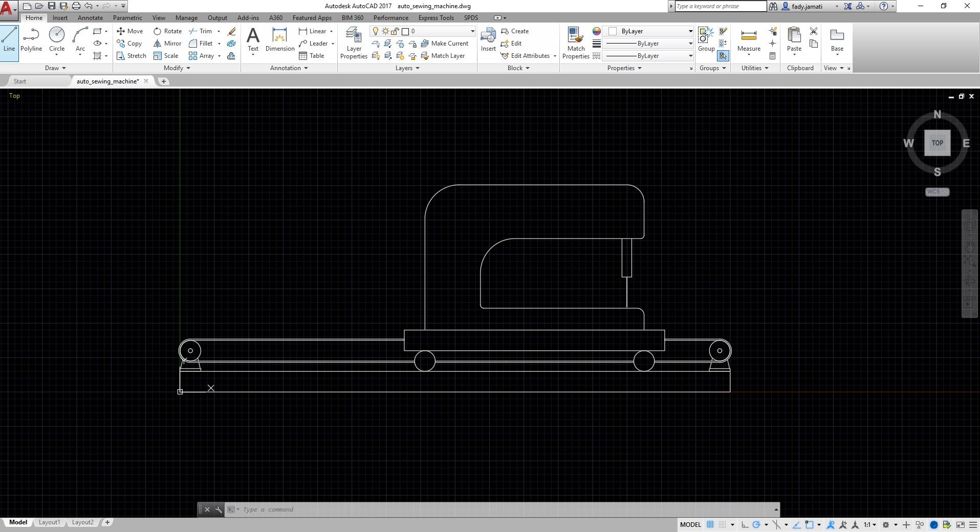Expand the layer selection dropdown
Image resolution: width=980 pixels, height=532 pixels.
tap(472, 31)
